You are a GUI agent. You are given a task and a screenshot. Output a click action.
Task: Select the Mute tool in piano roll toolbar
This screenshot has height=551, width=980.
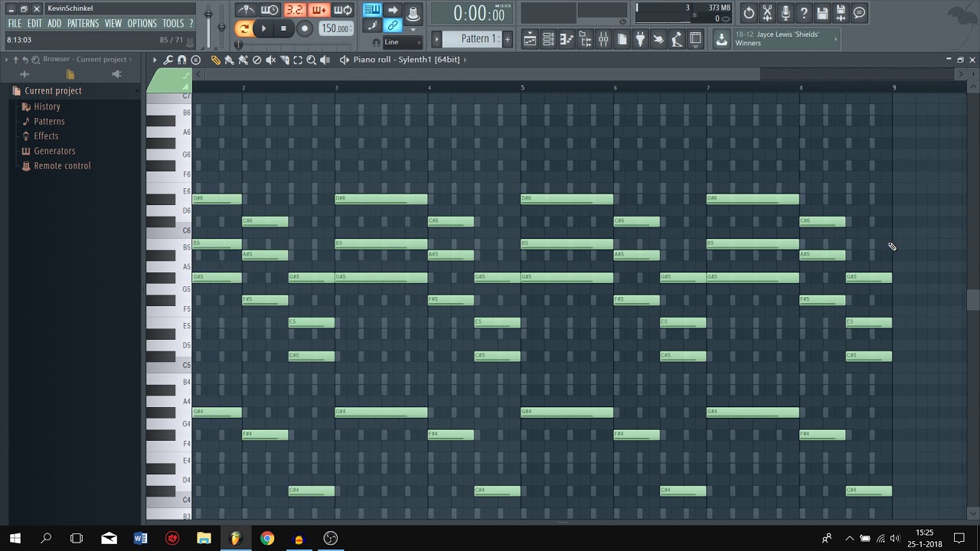(x=270, y=60)
